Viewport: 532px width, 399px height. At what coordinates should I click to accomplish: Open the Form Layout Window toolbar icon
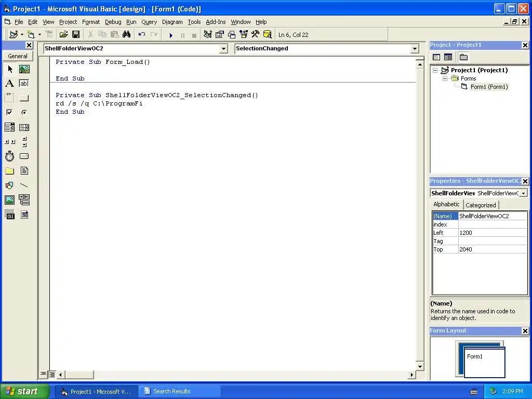coord(232,35)
